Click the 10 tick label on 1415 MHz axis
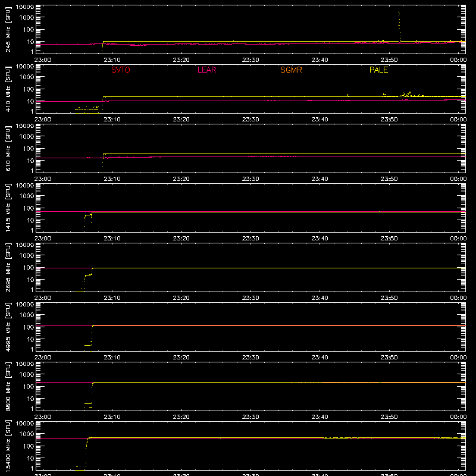 pyautogui.click(x=30, y=220)
